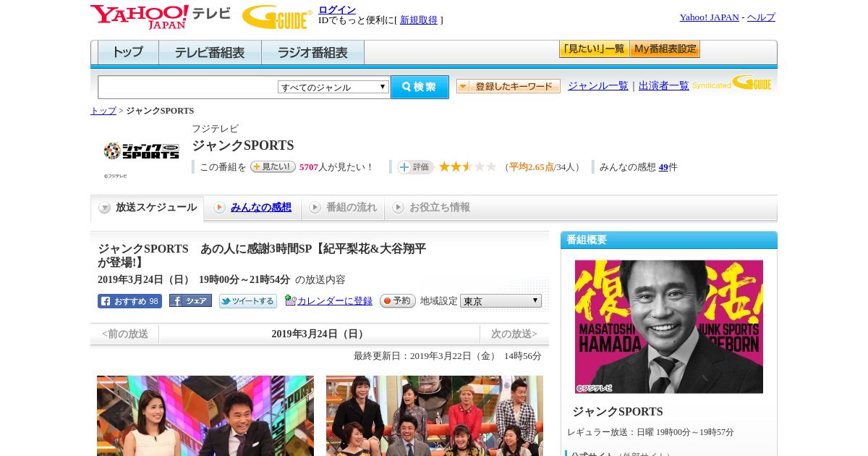Screen dimensions: 868x456
Task: Click in the search keyword input field
Action: (187, 87)
